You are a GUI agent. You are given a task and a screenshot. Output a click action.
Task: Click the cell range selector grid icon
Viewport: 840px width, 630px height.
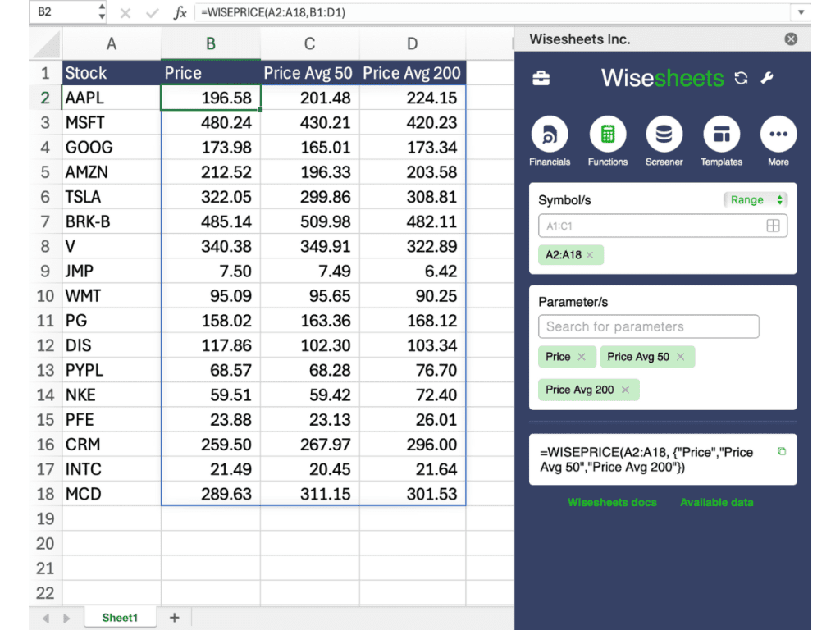point(773,226)
